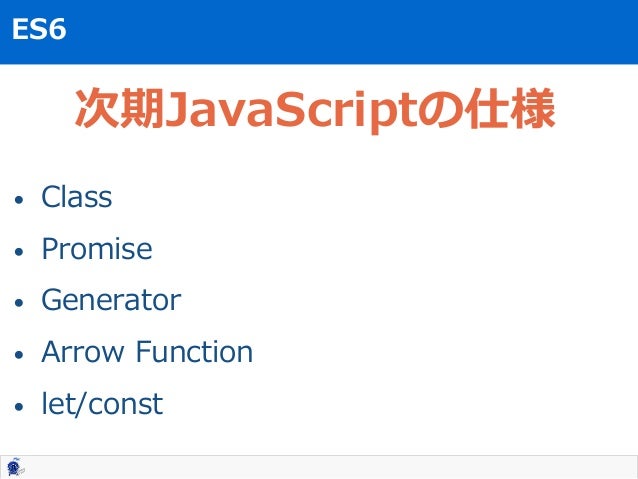Click the Arrow Function bullet text
The width and height of the screenshot is (638, 479).
coord(147,352)
